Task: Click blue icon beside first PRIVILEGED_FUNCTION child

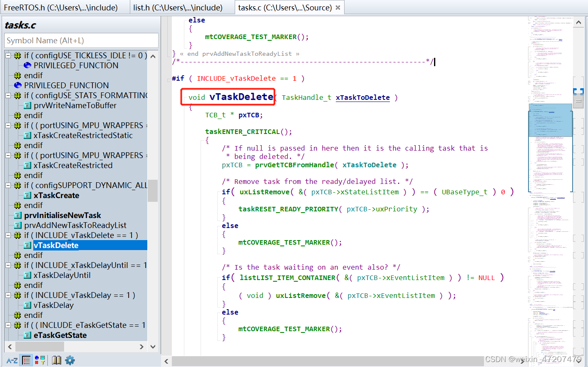Action: (27, 65)
